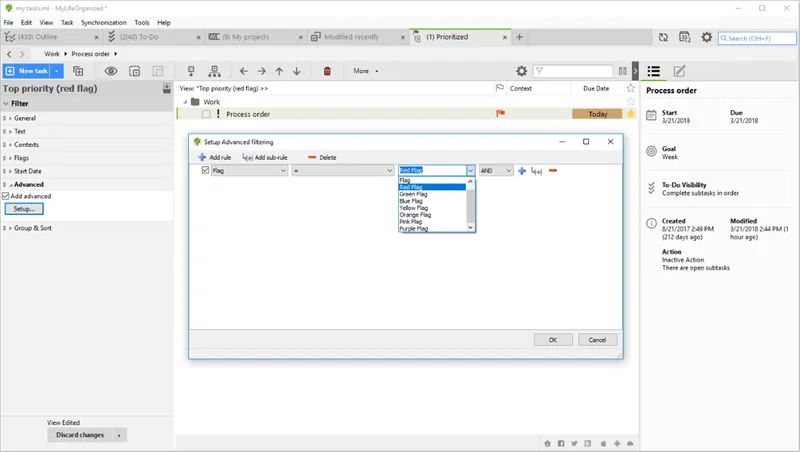Toggle the Flag rule checkbox in dialog
This screenshot has width=800, height=452.
tap(206, 171)
